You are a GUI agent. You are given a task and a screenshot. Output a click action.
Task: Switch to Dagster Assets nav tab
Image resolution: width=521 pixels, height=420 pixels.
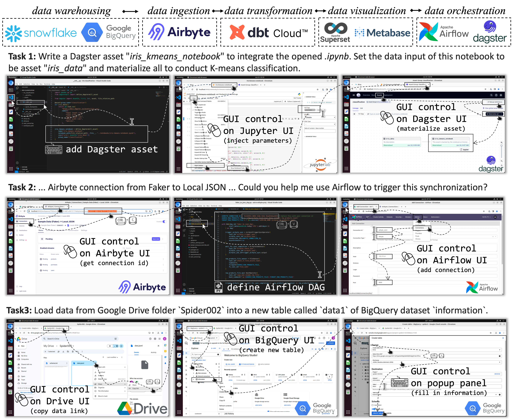379,95
